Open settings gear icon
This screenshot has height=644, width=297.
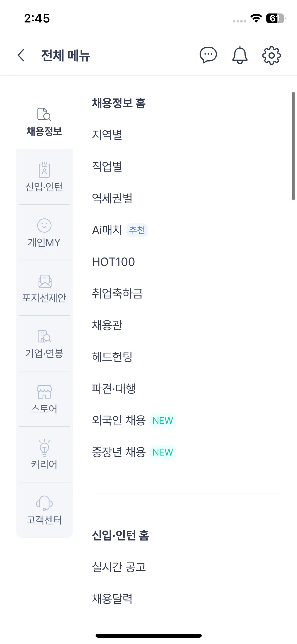click(x=271, y=55)
